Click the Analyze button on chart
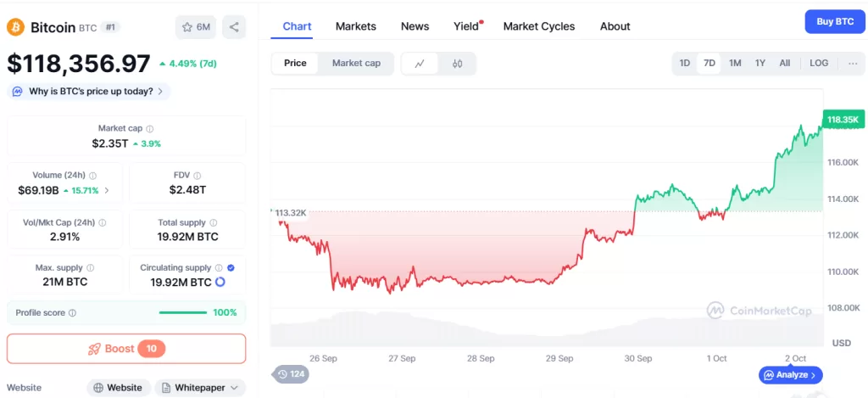This screenshot has height=398, width=868. pos(790,374)
